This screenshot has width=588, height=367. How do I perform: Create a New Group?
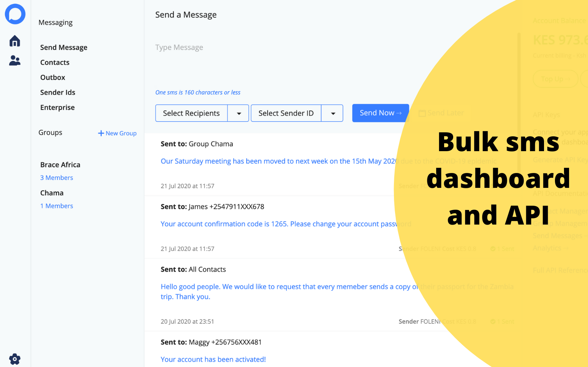point(117,133)
